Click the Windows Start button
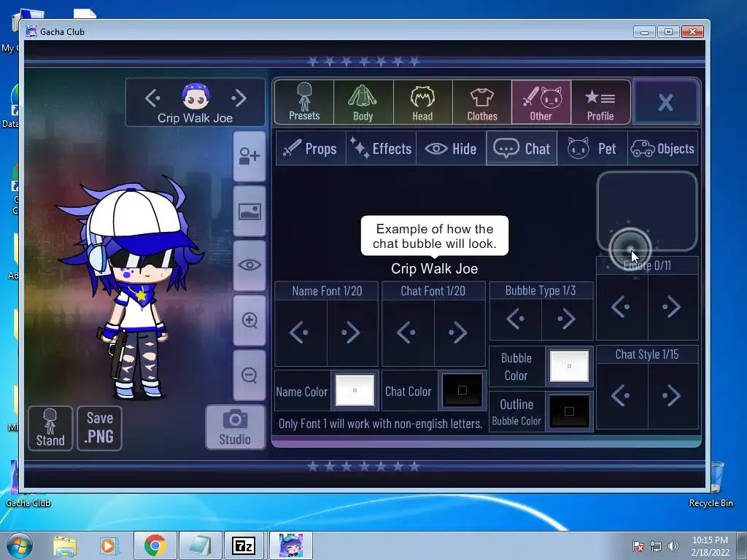747x560 pixels. (20, 545)
